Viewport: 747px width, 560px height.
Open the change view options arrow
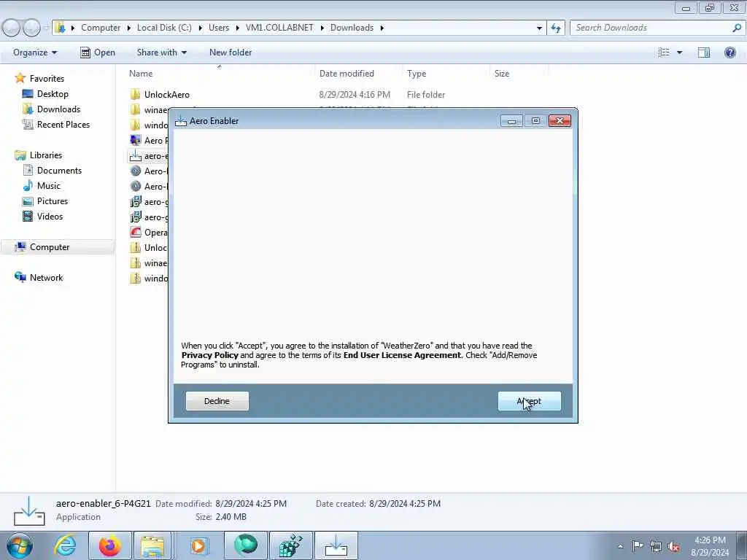tap(679, 52)
